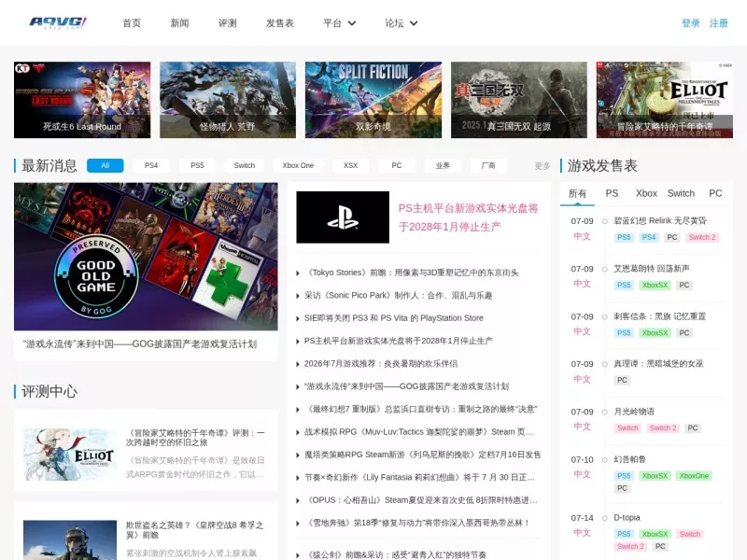Open the 新闻 nav item
The image size is (747, 560).
(179, 22)
